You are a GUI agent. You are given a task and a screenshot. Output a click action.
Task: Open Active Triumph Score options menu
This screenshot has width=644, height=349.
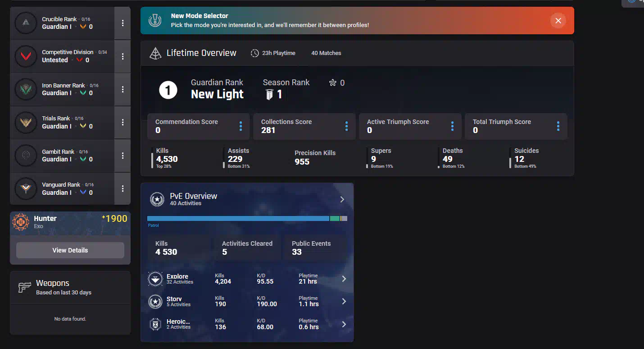coord(452,126)
